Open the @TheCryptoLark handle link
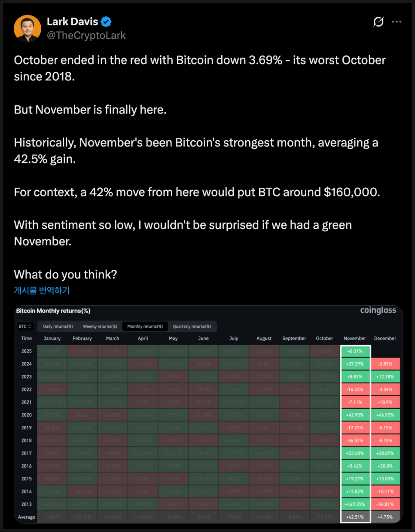This screenshot has height=532, width=415. coord(86,36)
